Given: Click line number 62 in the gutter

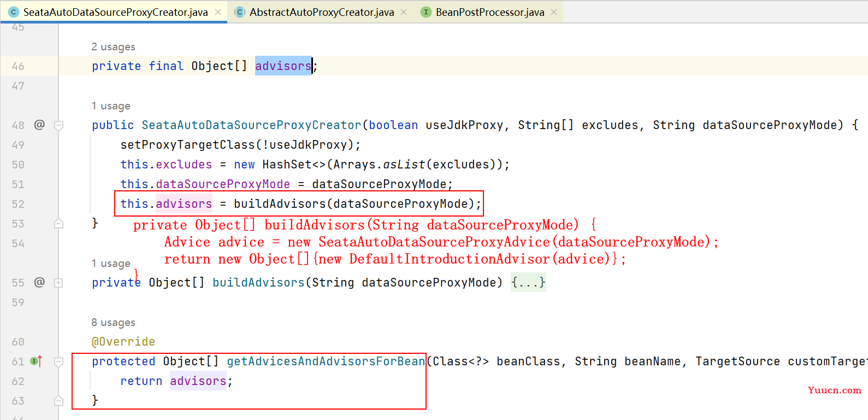Looking at the screenshot, I should (x=18, y=381).
